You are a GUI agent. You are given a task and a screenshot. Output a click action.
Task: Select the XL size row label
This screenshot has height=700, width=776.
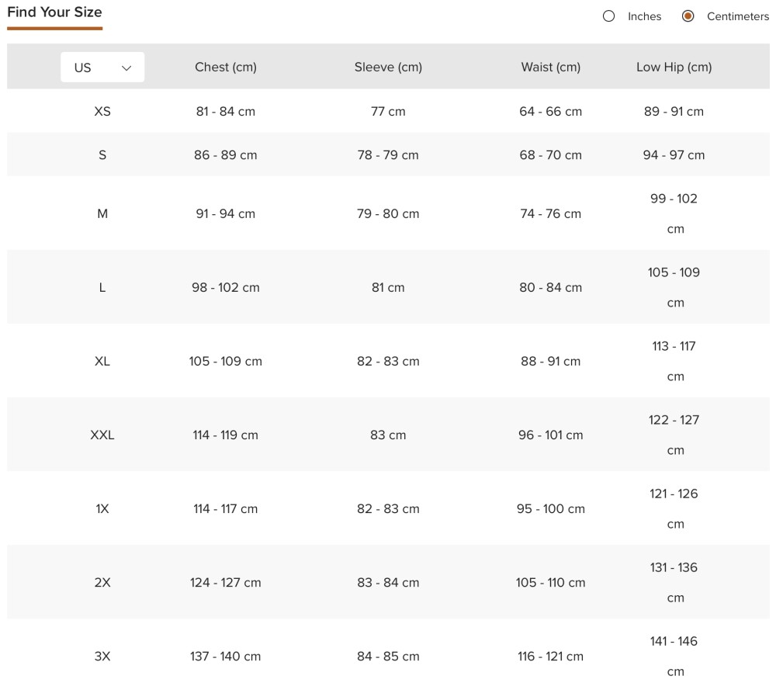tap(102, 361)
